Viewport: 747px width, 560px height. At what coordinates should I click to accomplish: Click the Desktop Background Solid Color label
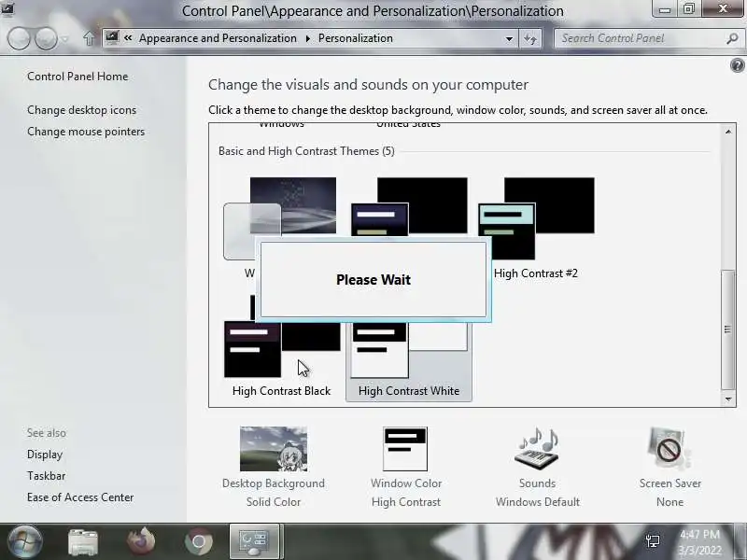274,493
